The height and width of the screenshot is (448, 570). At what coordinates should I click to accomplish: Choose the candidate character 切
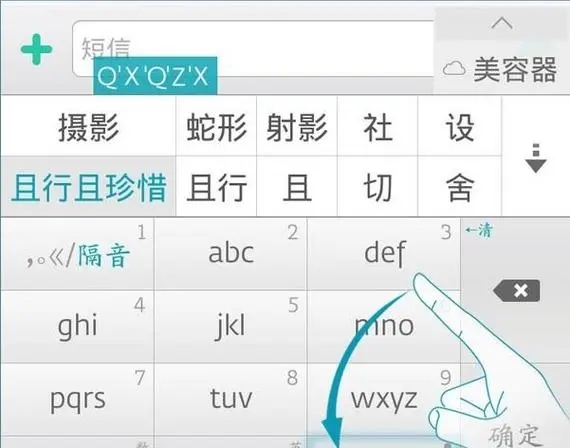[378, 187]
